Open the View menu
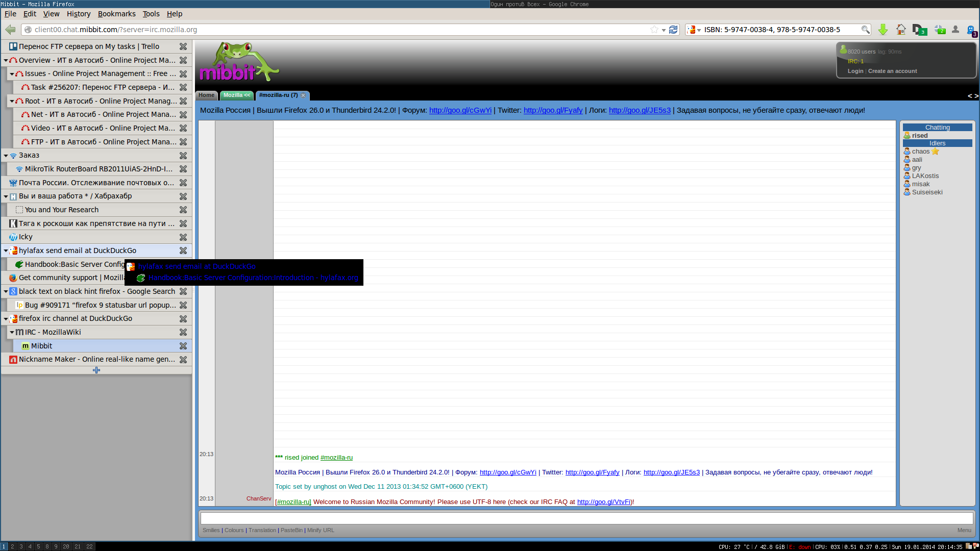Viewport: 980px width, 551px height. click(x=51, y=14)
